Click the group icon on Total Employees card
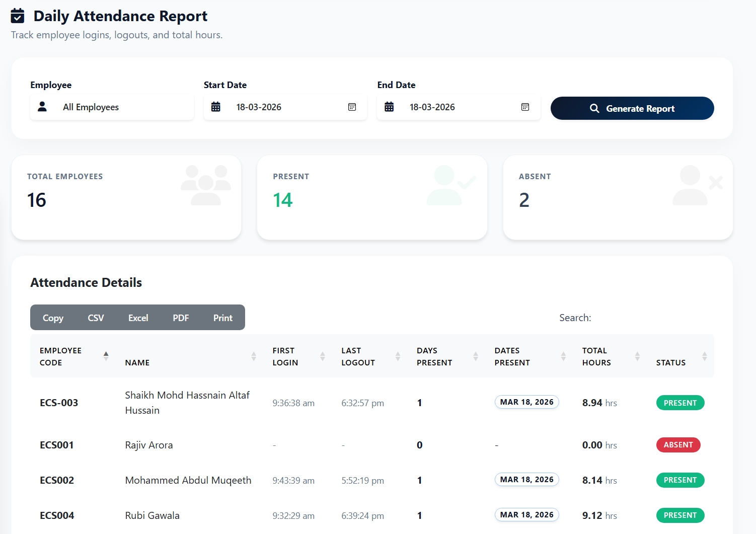The height and width of the screenshot is (534, 756). coord(205,185)
